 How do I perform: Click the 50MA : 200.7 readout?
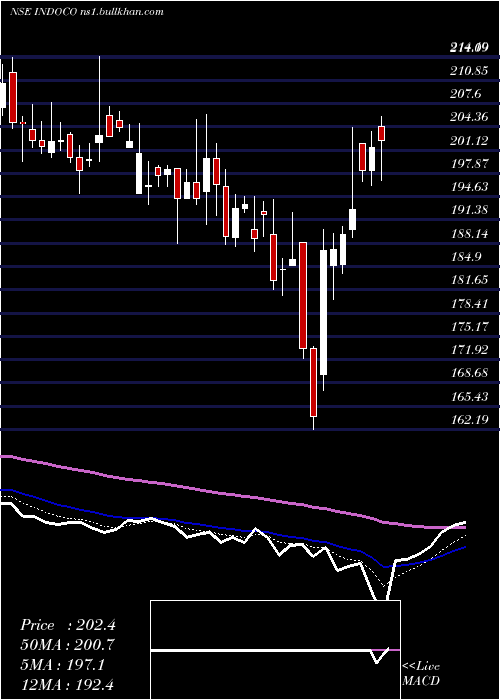pos(67,645)
